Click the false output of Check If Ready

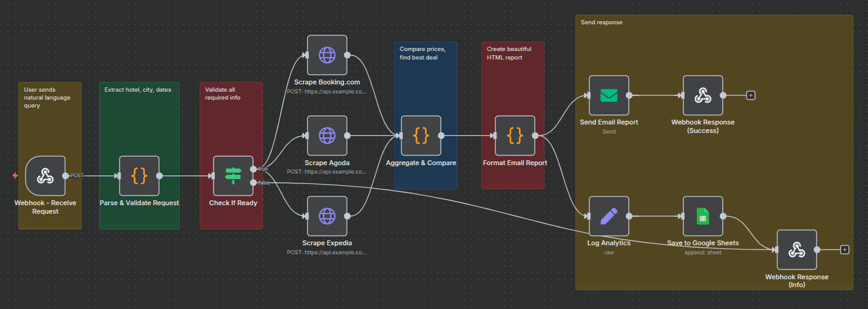(x=253, y=183)
